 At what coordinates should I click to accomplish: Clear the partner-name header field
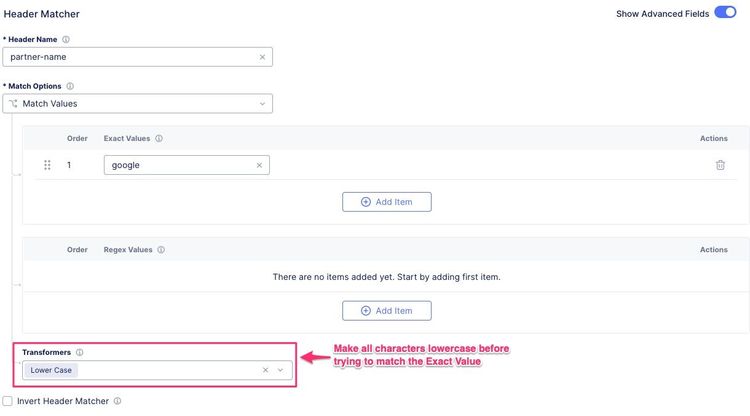[x=262, y=57]
